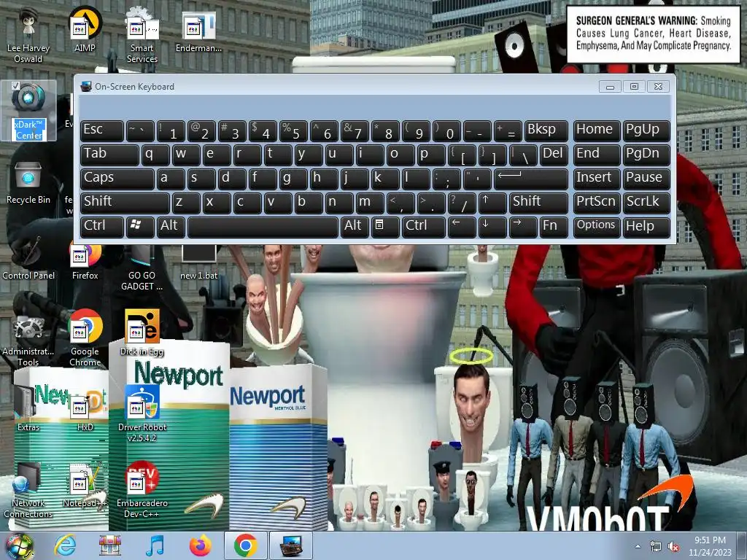Click the up arrow key
747x560 pixels.
pos(492,203)
